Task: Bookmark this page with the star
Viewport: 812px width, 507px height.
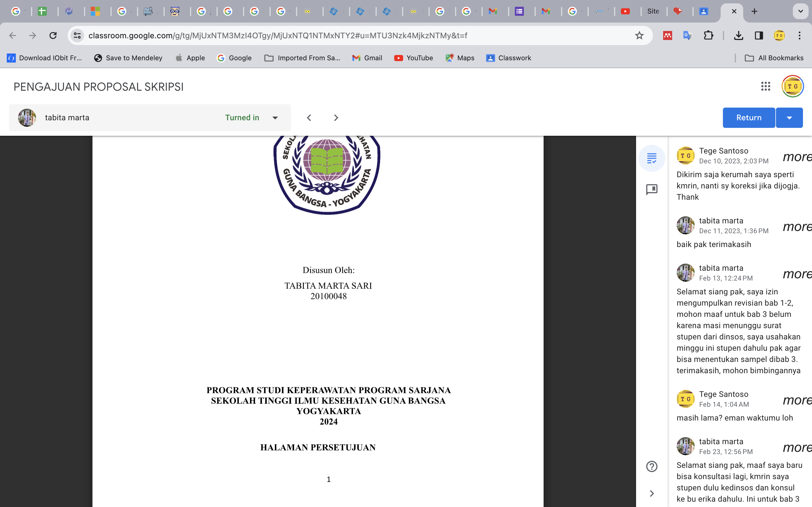Action: 639,35
